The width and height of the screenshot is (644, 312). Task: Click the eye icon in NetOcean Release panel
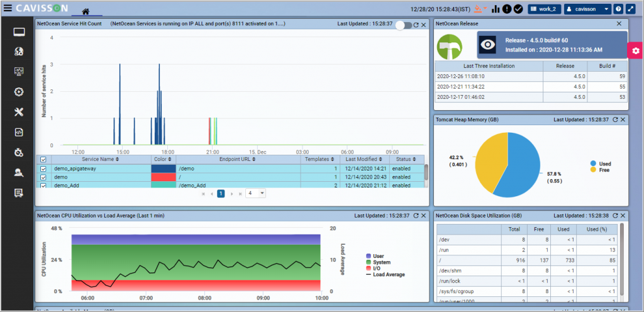click(488, 45)
